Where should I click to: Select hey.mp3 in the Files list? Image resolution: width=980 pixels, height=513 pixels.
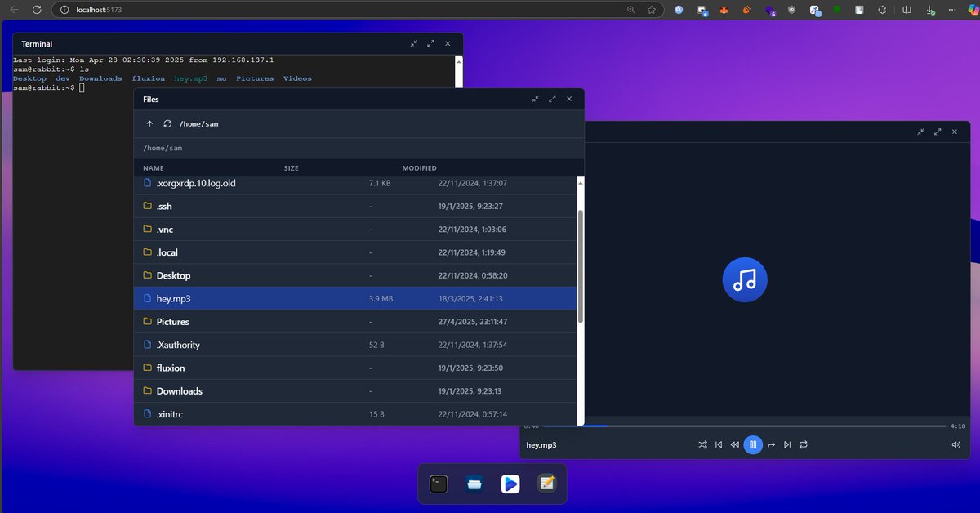point(355,299)
